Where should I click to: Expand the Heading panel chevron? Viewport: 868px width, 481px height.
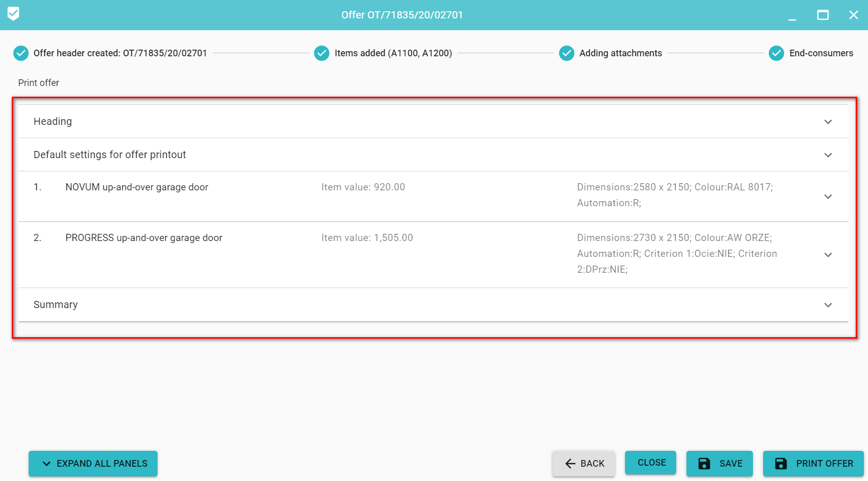[x=828, y=122]
